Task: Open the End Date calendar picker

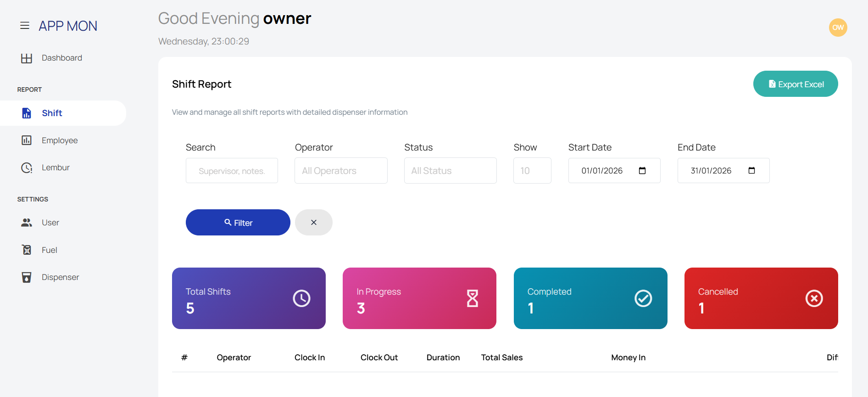Action: point(751,171)
